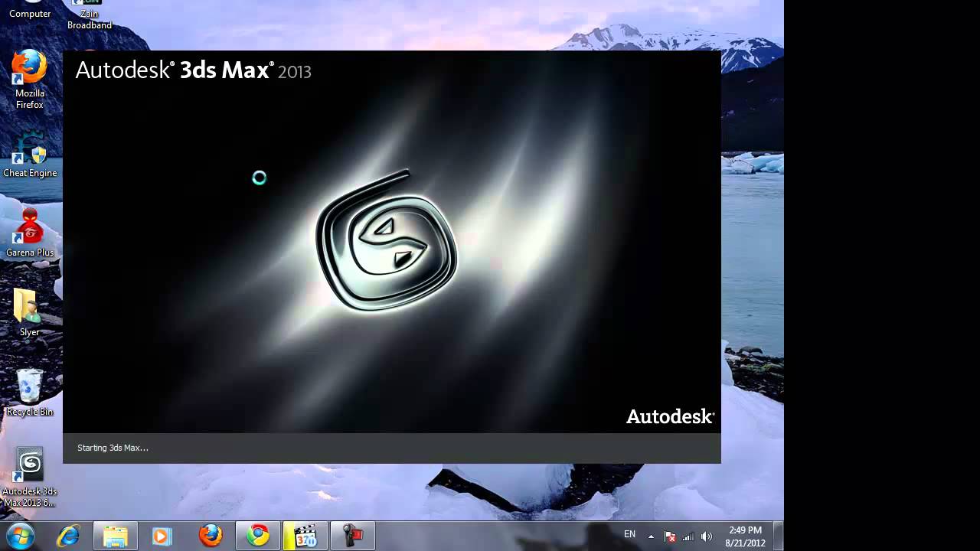Open Windows Explorer from the taskbar
Screen dimensions: 980x551
point(116,536)
